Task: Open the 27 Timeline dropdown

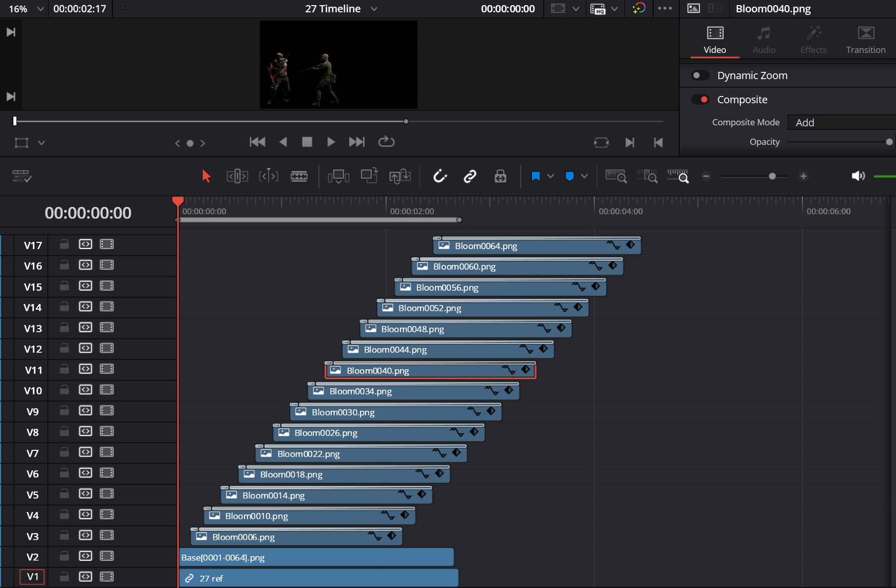Action: tap(373, 9)
